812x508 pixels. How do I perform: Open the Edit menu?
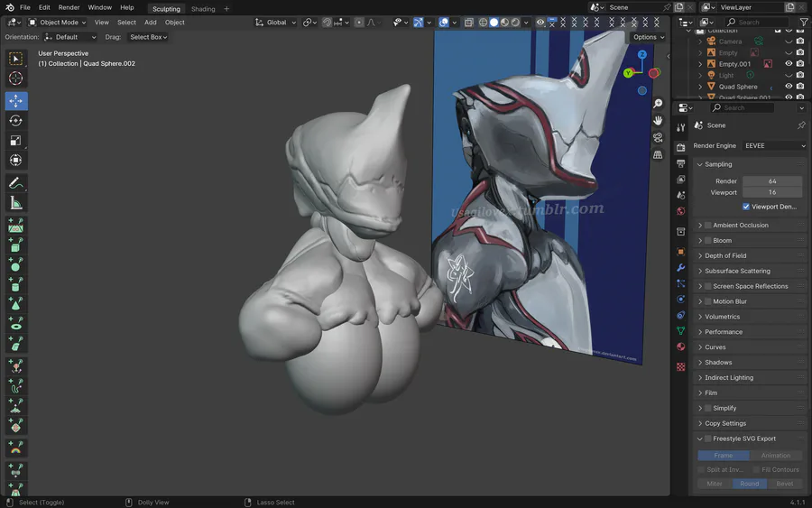pyautogui.click(x=44, y=7)
